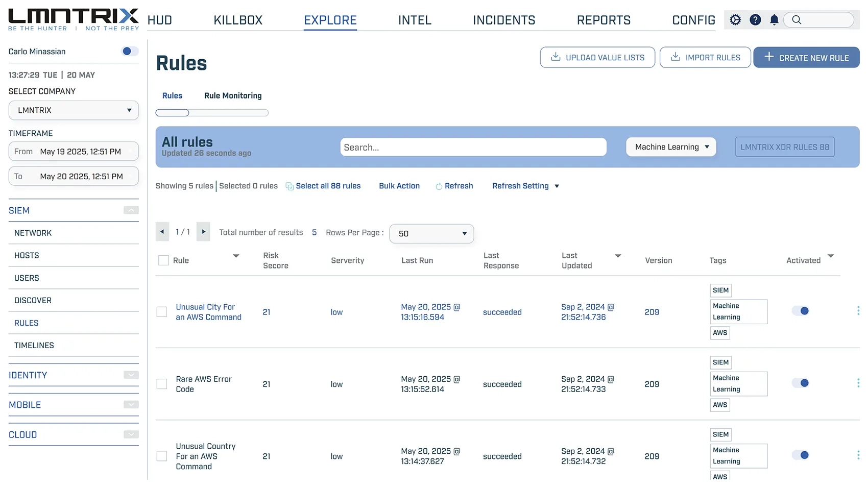Expand the Refresh Setting dropdown
The height and width of the screenshot is (488, 868).
[x=526, y=186]
